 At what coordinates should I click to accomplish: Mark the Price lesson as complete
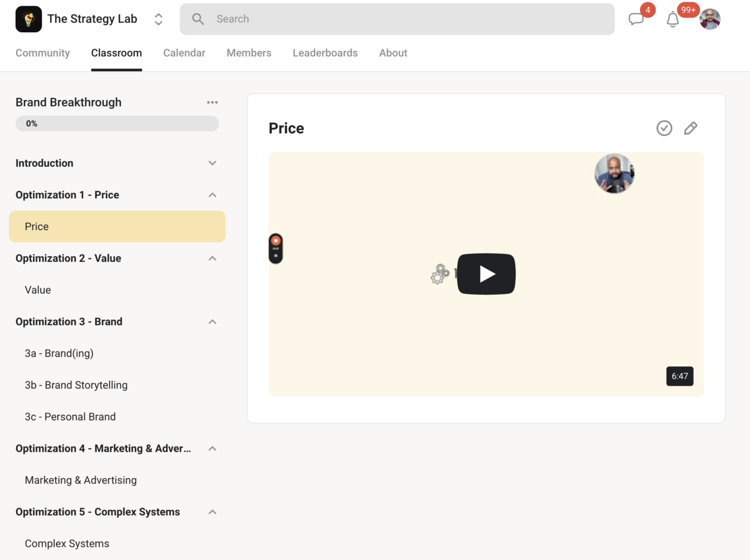[664, 128]
